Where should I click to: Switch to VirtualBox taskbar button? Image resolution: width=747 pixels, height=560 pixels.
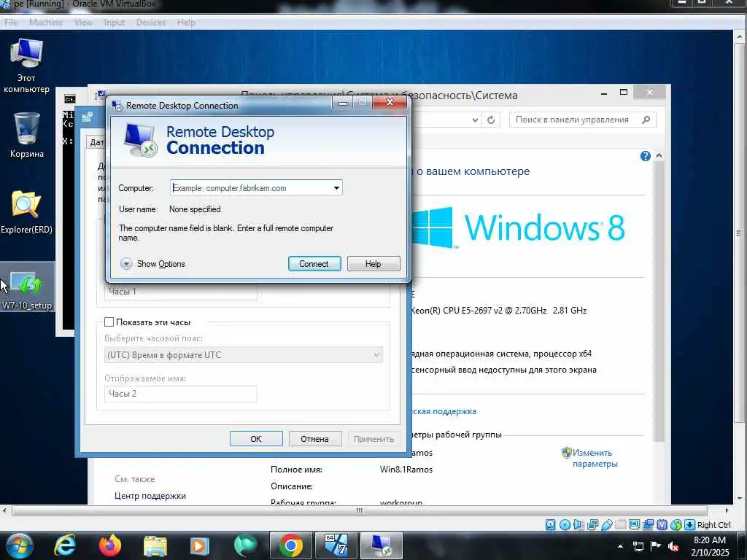click(x=336, y=545)
